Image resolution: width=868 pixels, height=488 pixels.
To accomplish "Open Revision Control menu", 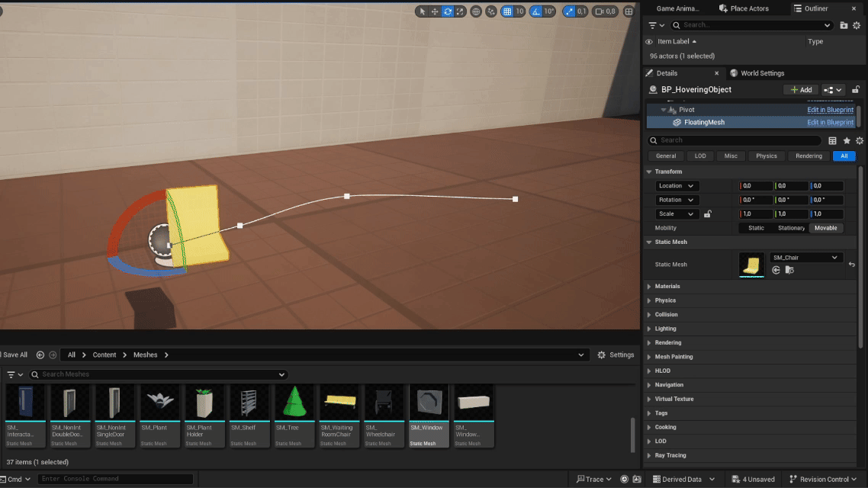I will click(823, 479).
